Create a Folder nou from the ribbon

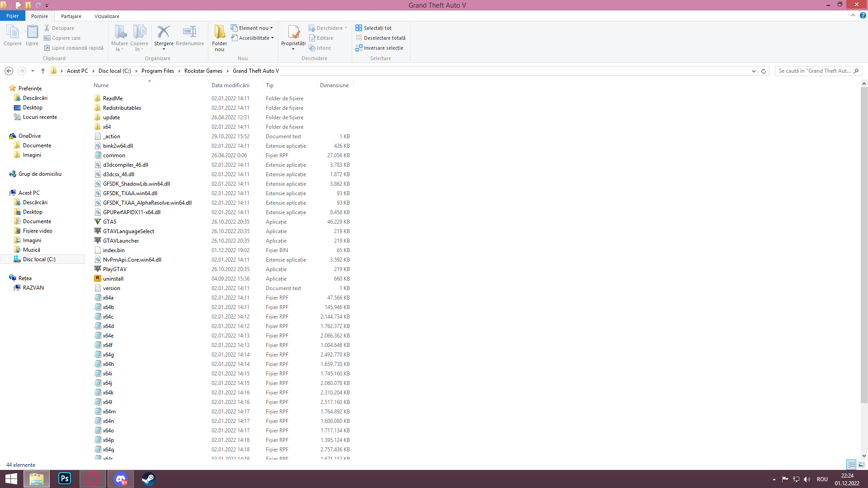coord(220,38)
